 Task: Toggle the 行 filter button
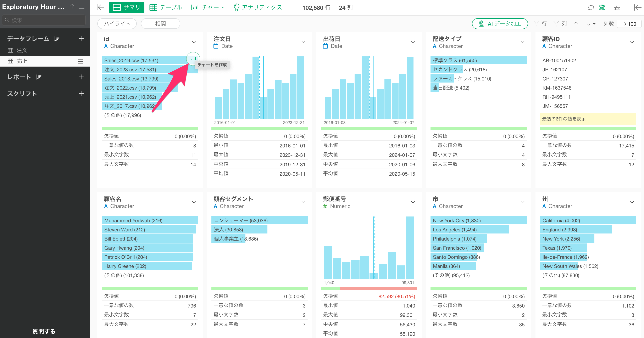(x=540, y=24)
